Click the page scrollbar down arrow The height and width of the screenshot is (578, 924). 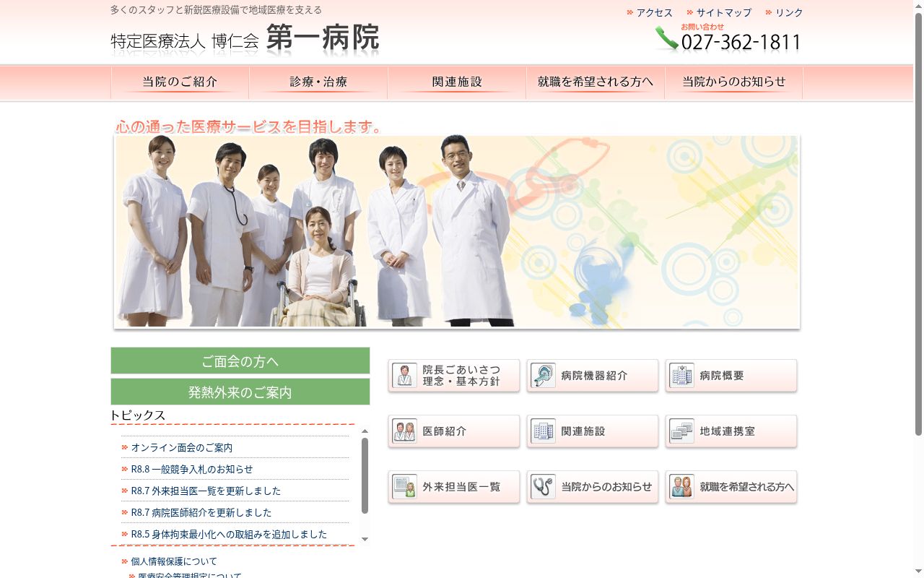(x=918, y=572)
